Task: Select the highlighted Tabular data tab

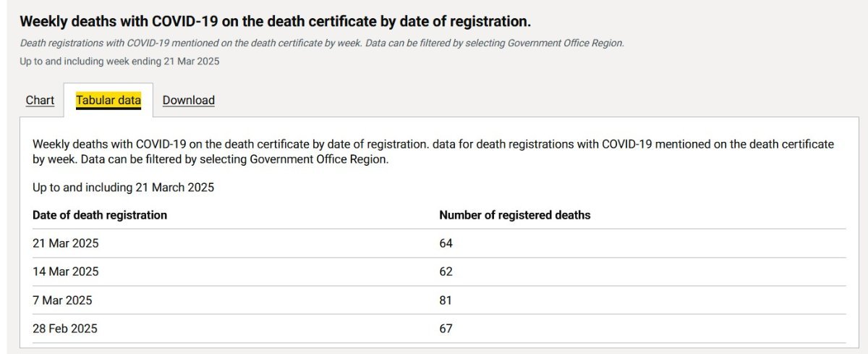Action: click(109, 100)
